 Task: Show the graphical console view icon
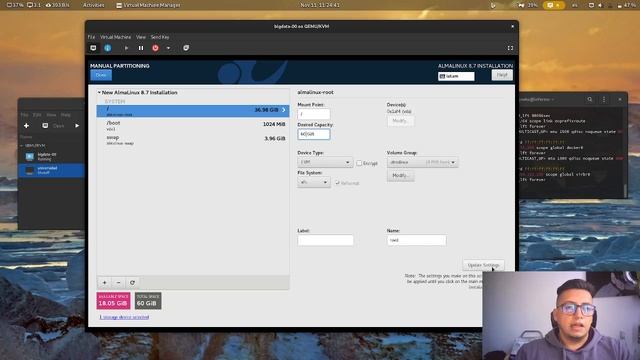[93, 48]
